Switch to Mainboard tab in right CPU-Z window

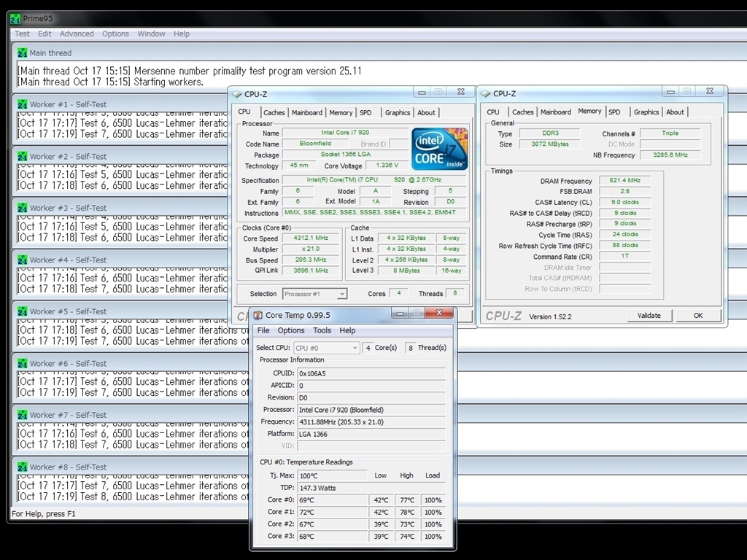click(x=555, y=112)
